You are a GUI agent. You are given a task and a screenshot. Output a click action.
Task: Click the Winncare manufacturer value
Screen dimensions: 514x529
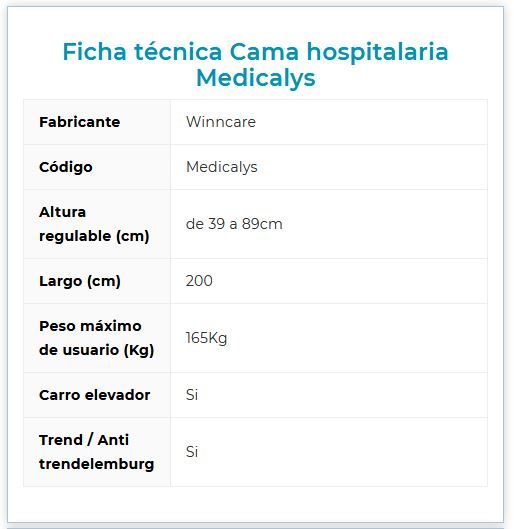(221, 122)
